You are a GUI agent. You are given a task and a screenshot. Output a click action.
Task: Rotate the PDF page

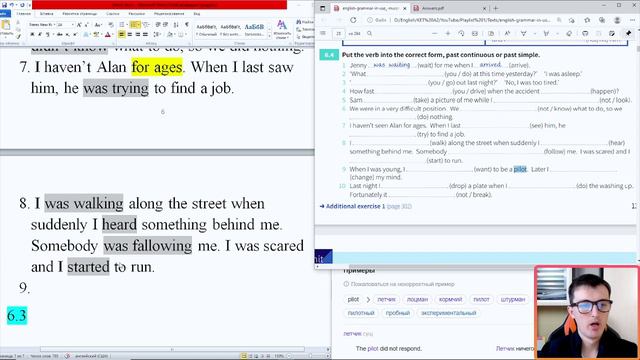[x=461, y=33]
